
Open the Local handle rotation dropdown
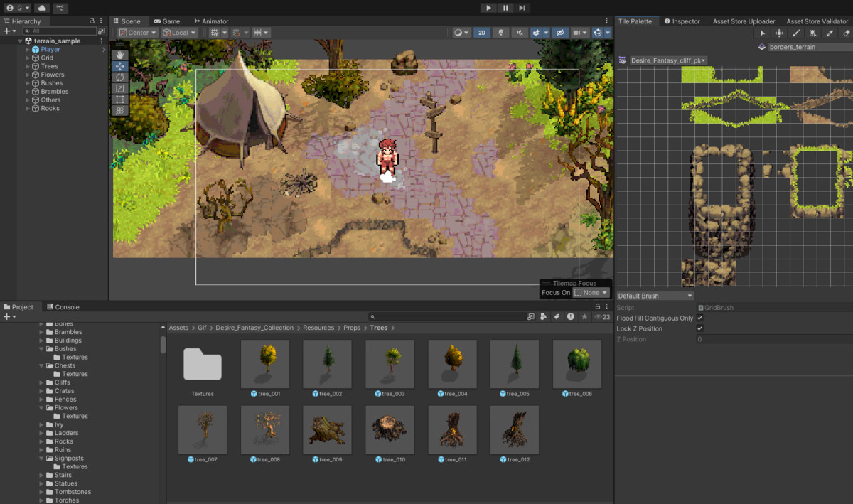tap(179, 33)
